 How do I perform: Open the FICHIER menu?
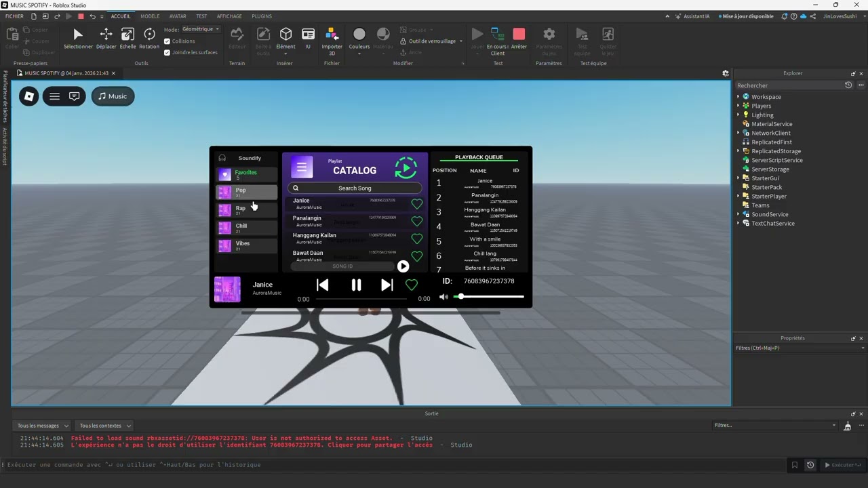(x=14, y=16)
